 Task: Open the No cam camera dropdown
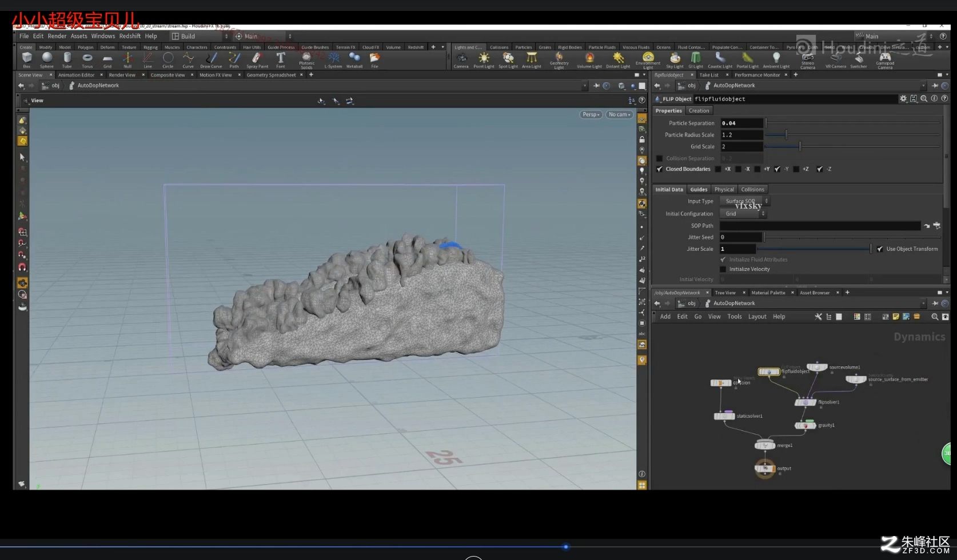(619, 114)
